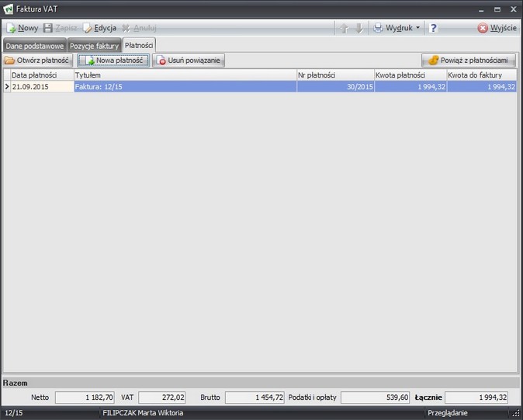Click the Kwota płatności column header
The image size is (523, 420).
[x=410, y=75]
